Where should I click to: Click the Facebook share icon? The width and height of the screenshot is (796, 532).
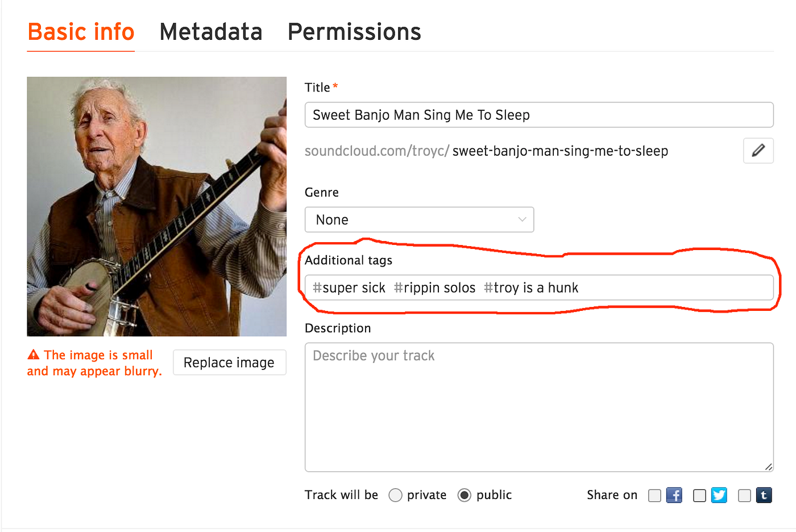[674, 495]
